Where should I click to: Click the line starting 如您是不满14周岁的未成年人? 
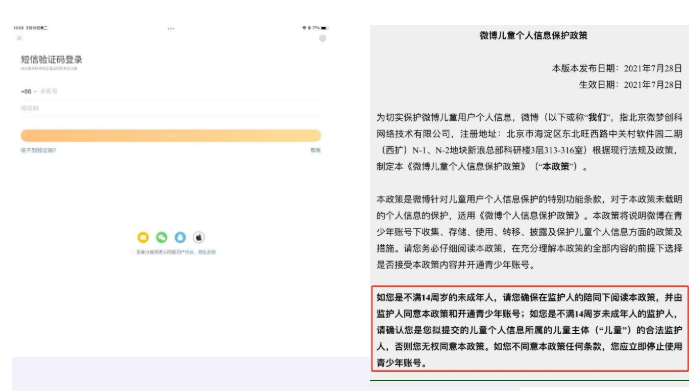[x=529, y=298]
